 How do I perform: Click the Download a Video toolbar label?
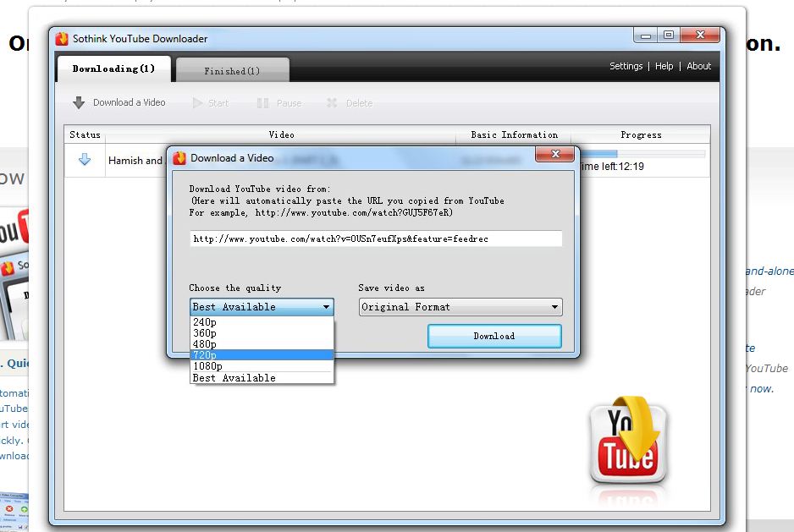tap(130, 102)
